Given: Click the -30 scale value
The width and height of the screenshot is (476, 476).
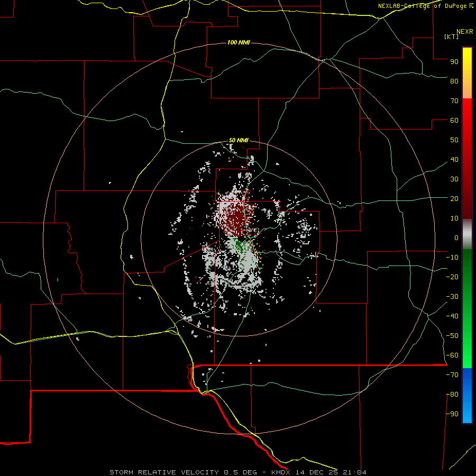Looking at the screenshot, I should (452, 297).
